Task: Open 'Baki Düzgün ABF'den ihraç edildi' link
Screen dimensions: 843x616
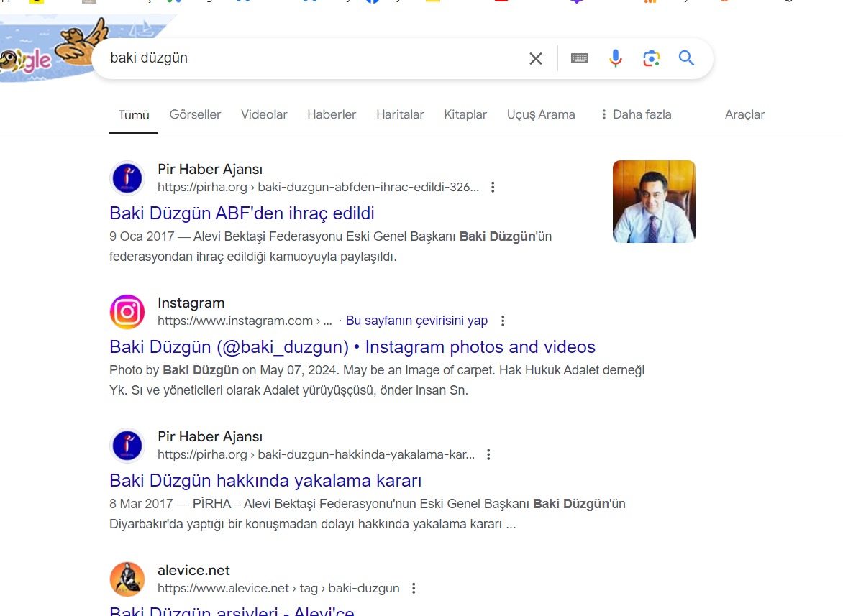Action: (242, 213)
